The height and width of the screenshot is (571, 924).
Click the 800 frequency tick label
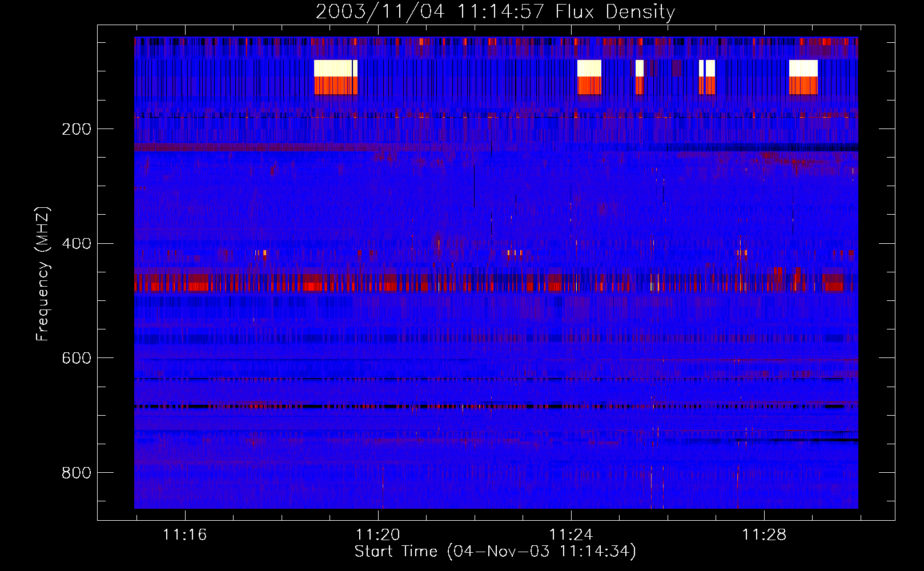(x=77, y=473)
